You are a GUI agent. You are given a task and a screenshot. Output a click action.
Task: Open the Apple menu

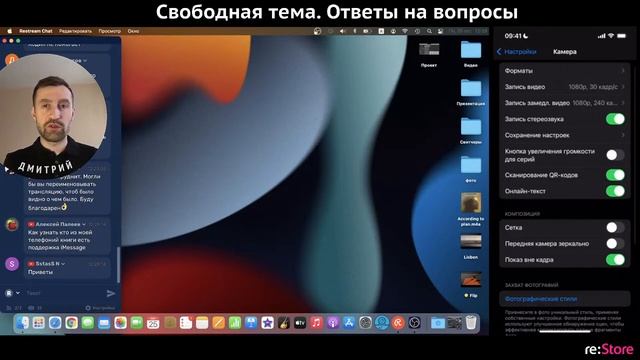(x=10, y=31)
